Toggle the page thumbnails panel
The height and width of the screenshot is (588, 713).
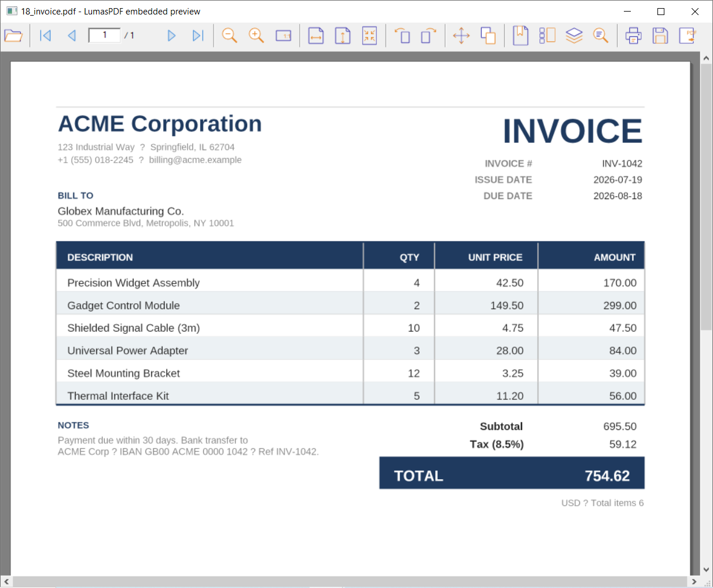pos(547,36)
